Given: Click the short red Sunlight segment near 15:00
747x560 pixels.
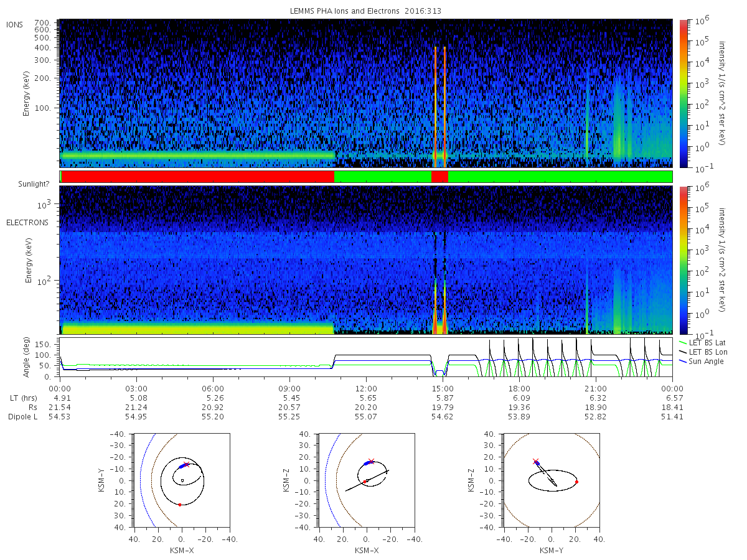Looking at the screenshot, I should click(439, 177).
